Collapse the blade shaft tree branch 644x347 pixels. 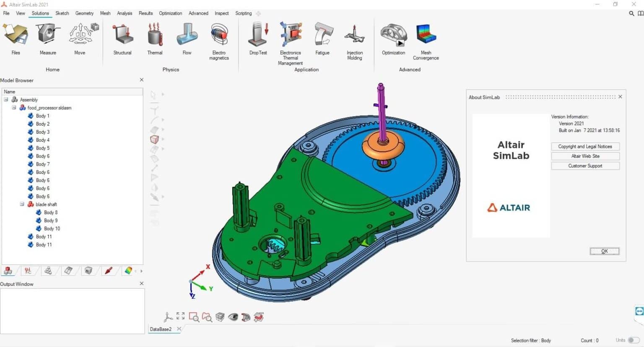click(x=22, y=204)
